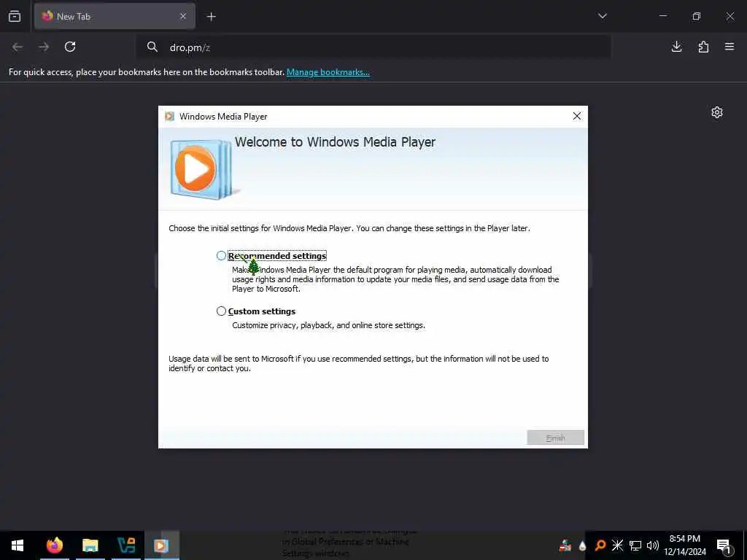Select the Custom settings radio button
Viewport: 747px width, 560px height.
coord(221,311)
